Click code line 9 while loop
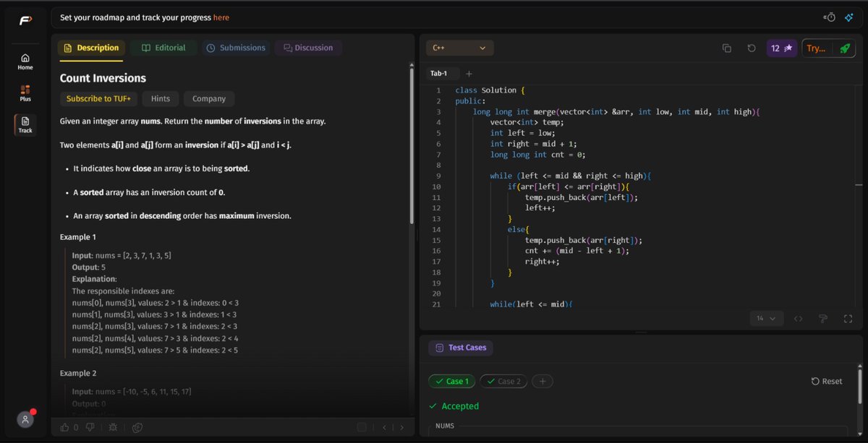This screenshot has width=868, height=443. (571, 176)
